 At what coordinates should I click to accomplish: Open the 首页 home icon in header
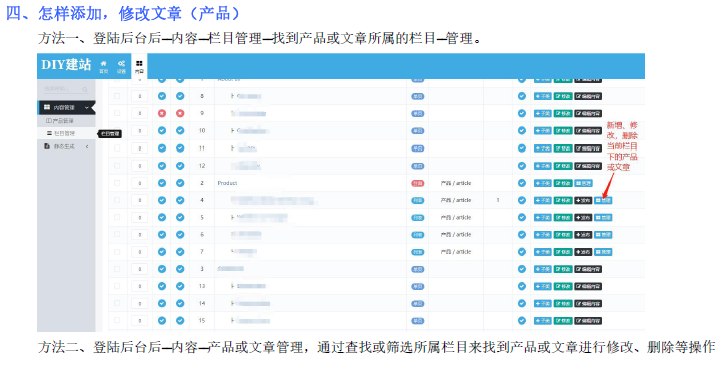(x=103, y=66)
